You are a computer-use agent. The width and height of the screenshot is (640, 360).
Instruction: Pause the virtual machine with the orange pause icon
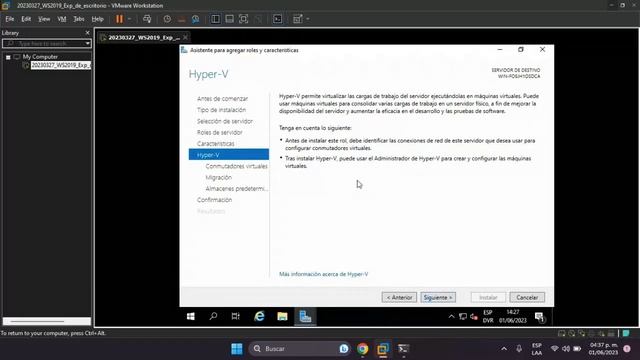point(119,19)
